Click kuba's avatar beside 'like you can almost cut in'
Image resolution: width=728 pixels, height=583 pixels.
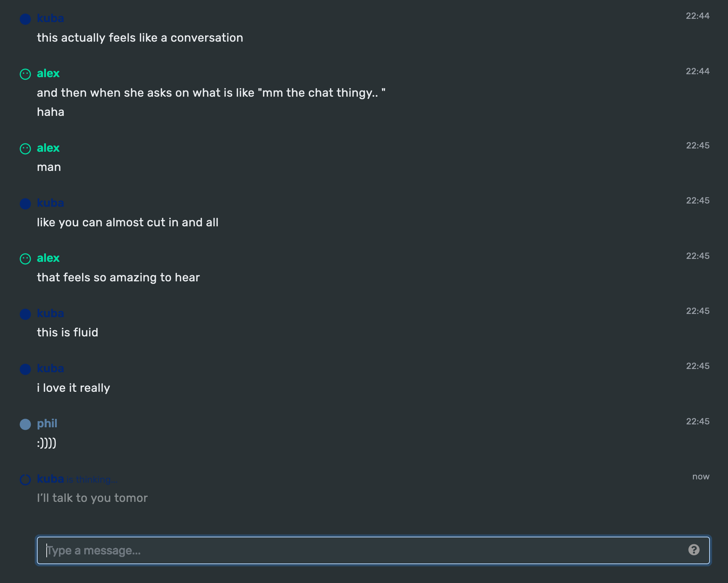coord(25,204)
